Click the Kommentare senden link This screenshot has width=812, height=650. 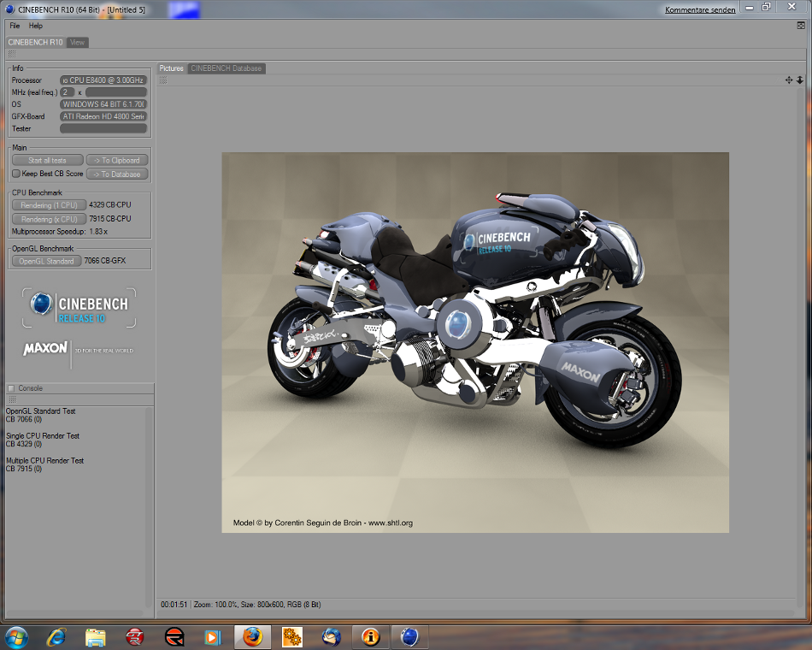[700, 10]
